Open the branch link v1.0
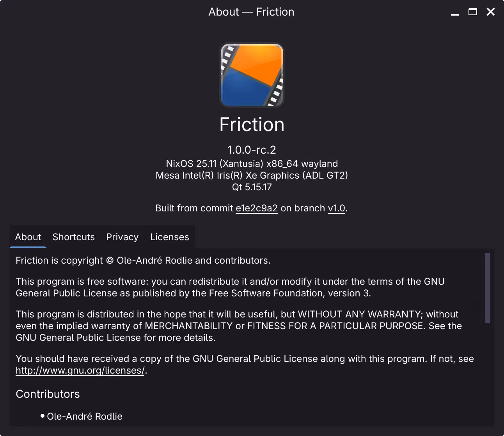Viewport: 504px width, 436px height. (336, 208)
